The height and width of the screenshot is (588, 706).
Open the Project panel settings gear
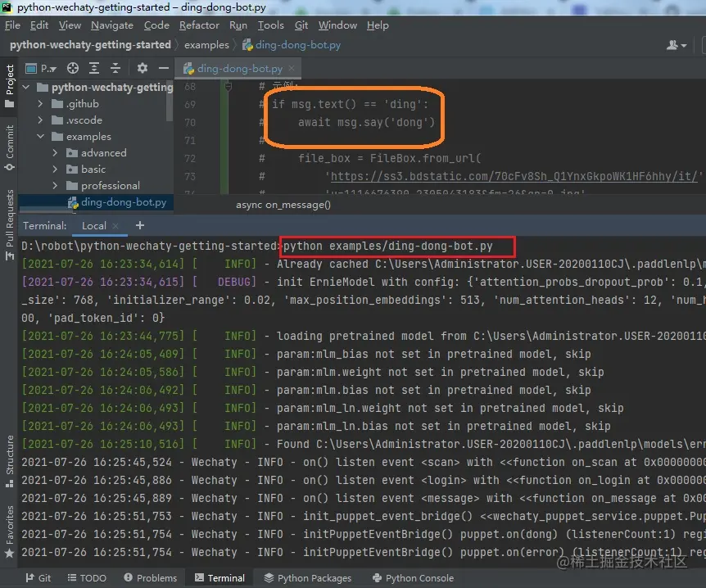point(142,68)
